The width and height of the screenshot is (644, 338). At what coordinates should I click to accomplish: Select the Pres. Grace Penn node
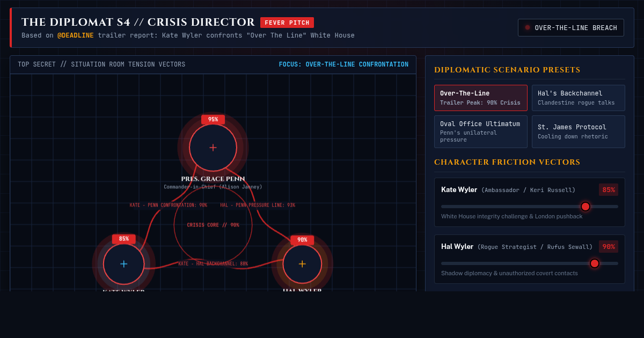point(213,148)
